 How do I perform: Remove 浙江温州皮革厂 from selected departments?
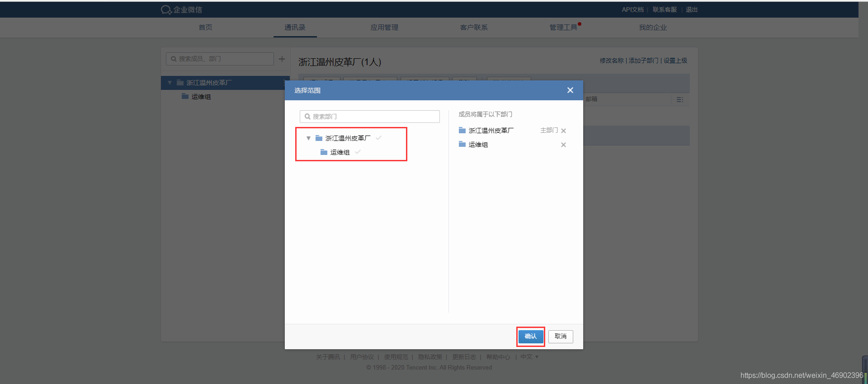(563, 131)
